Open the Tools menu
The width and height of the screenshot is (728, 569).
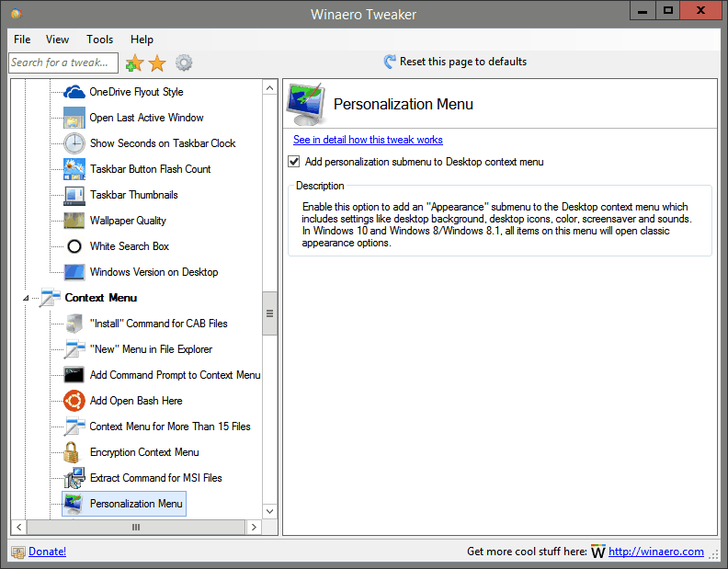point(99,40)
